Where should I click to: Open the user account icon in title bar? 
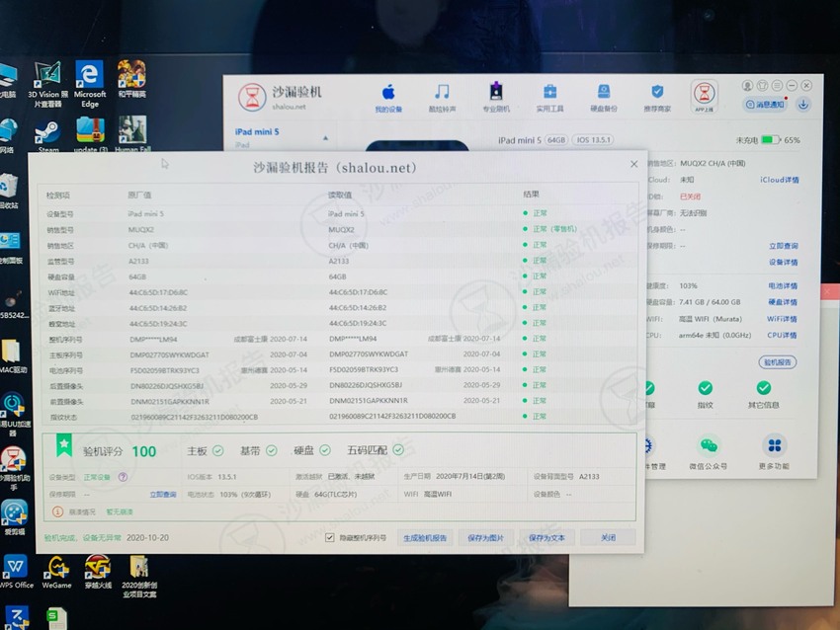point(747,86)
